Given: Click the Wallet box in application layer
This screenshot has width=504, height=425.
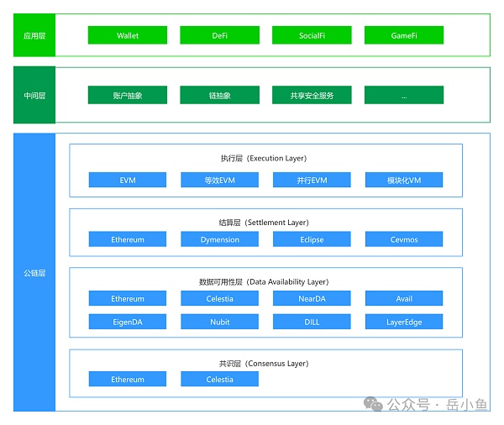Looking at the screenshot, I should (x=128, y=35).
